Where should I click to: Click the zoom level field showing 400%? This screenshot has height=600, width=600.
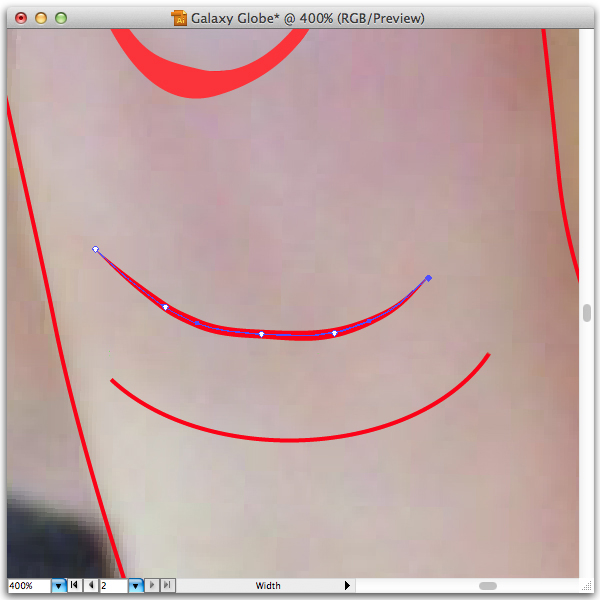click(x=29, y=585)
